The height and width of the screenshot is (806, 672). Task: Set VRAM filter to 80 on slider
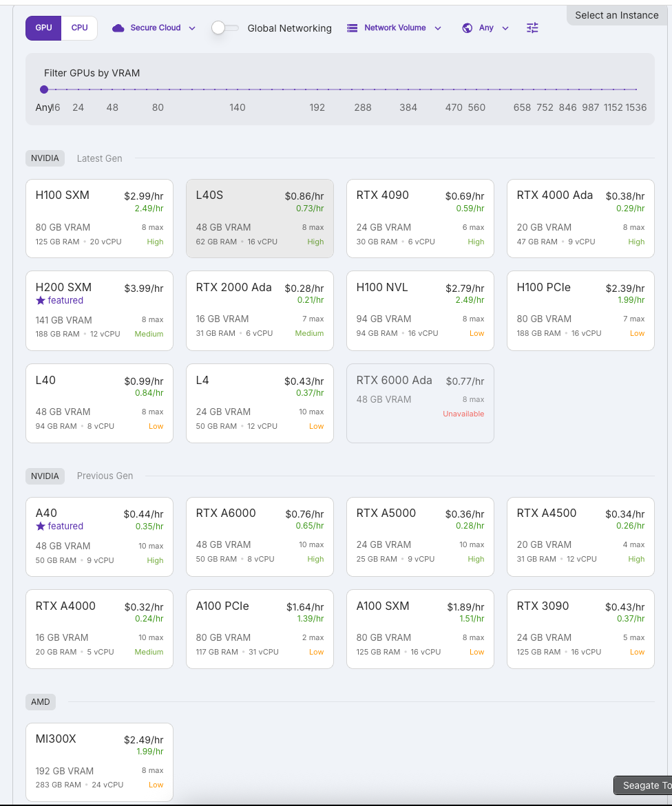(158, 107)
